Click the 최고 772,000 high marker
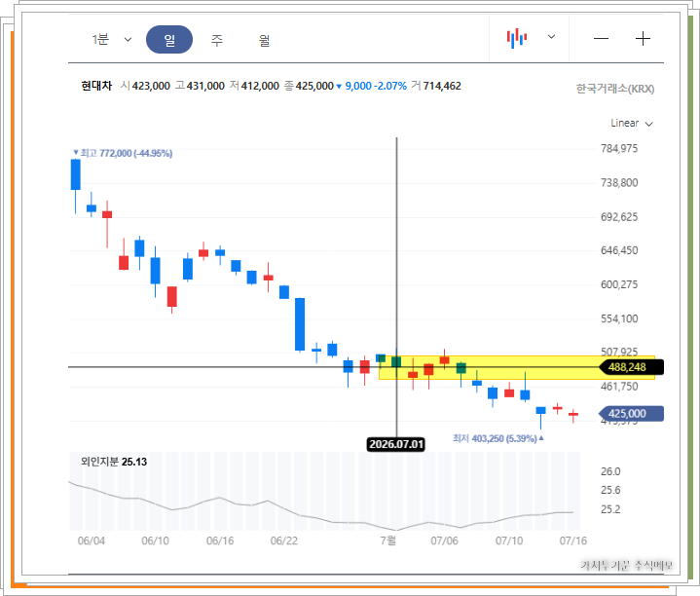Image resolution: width=700 pixels, height=596 pixels. click(x=123, y=153)
